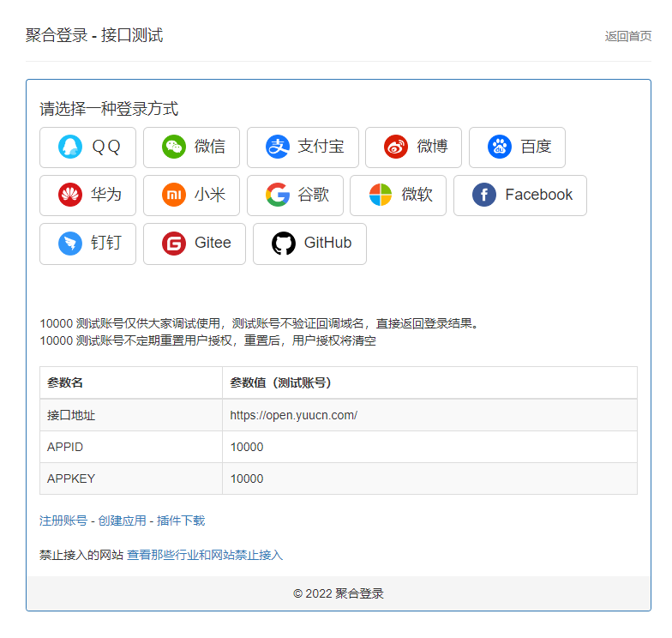Screen dimensions: 672x638
Task: Choose 支付宝 login method
Action: click(x=303, y=147)
